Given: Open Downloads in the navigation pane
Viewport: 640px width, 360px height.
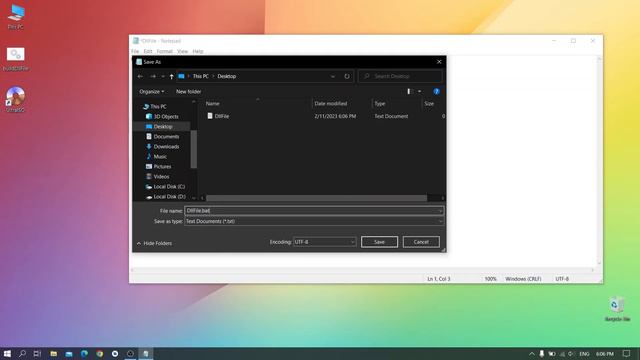Looking at the screenshot, I should pos(166,147).
